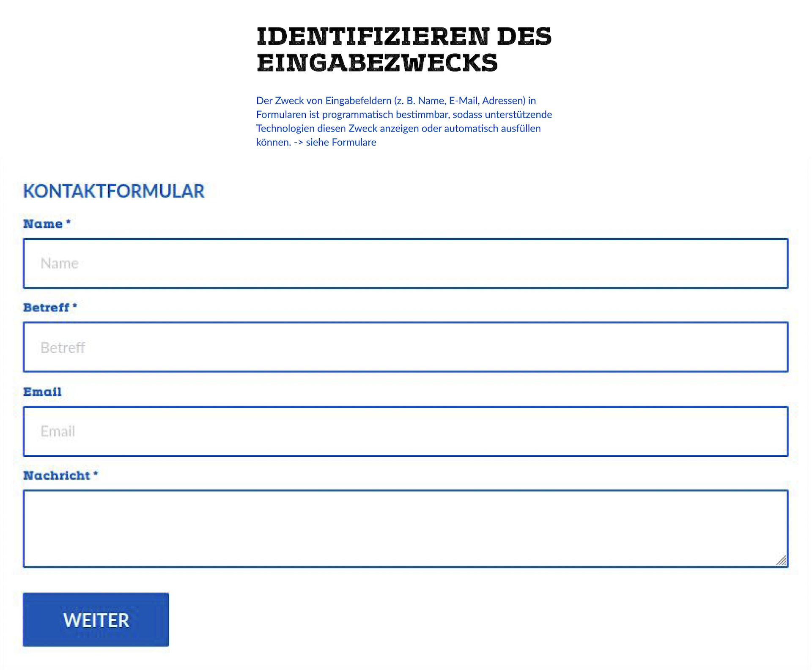Click the 'Betreff *' field label
Screen dimensions: 812x670
[46, 308]
